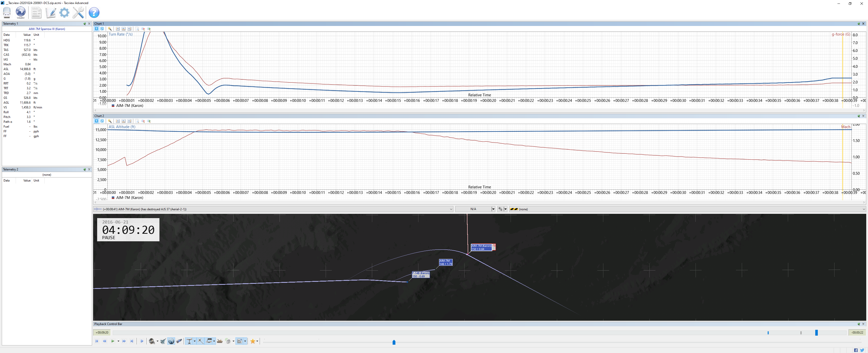Click the blue gear settings icon

point(64,12)
